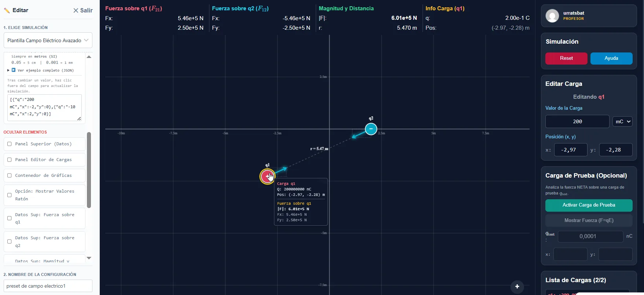Select the negative charge q2 on canvas
The height and width of the screenshot is (295, 644).
(371, 129)
